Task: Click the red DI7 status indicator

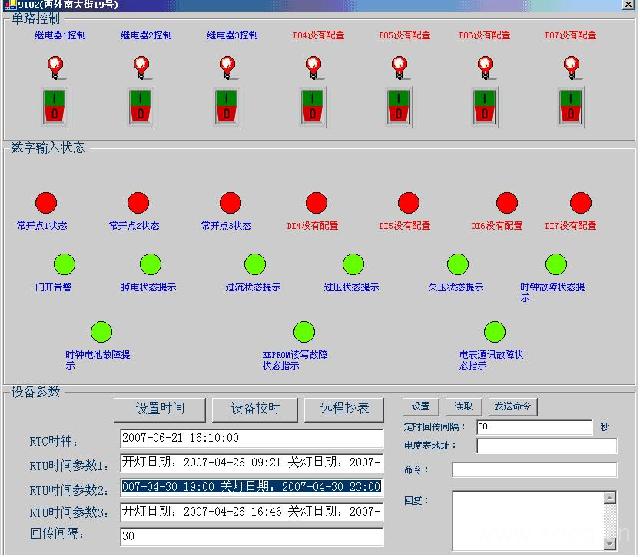Action: coord(581,204)
